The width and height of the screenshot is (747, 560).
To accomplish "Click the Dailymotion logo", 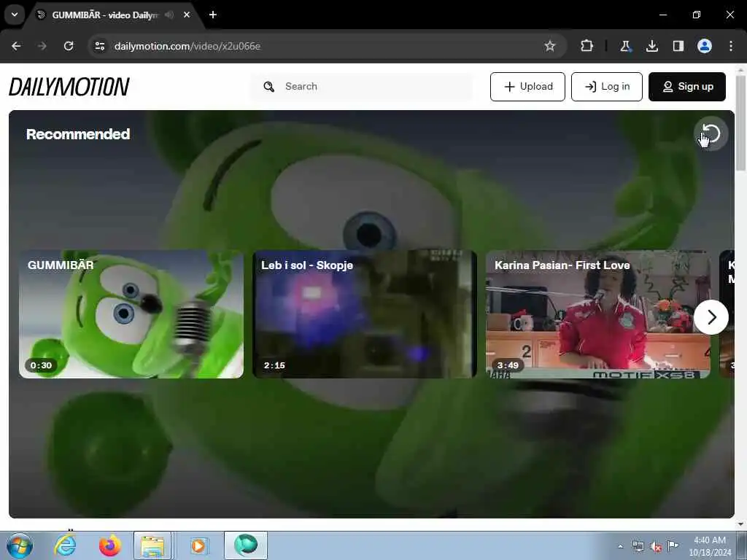I will click(x=69, y=87).
